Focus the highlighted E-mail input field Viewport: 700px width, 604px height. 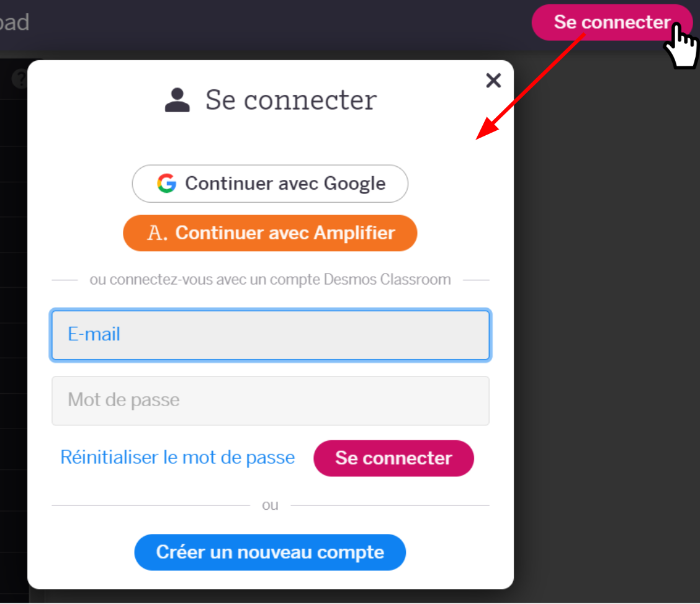tap(270, 334)
